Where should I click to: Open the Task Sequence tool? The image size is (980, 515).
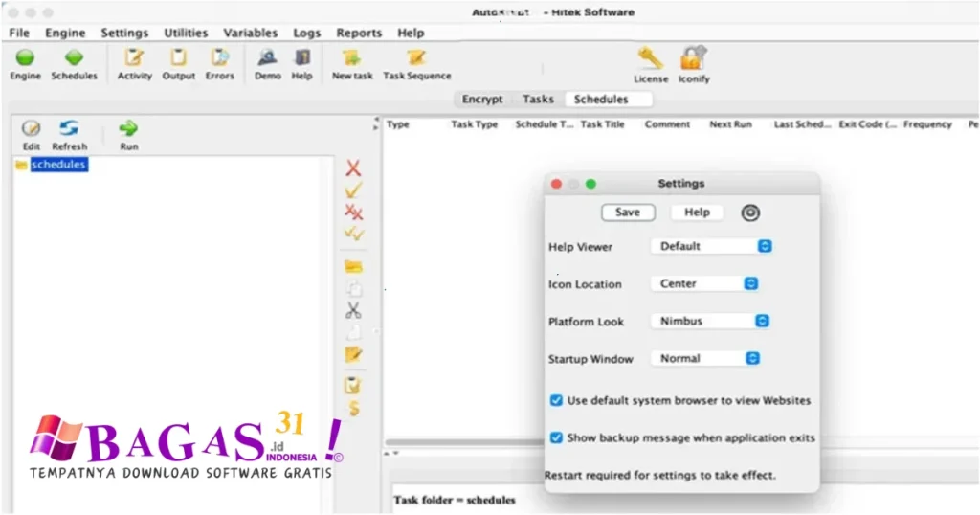pyautogui.click(x=416, y=57)
